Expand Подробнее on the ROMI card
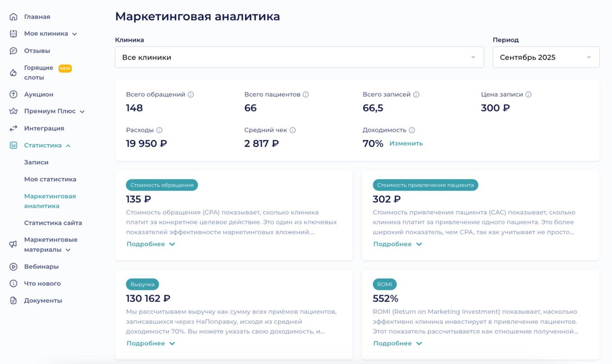612x364 pixels. click(x=397, y=343)
